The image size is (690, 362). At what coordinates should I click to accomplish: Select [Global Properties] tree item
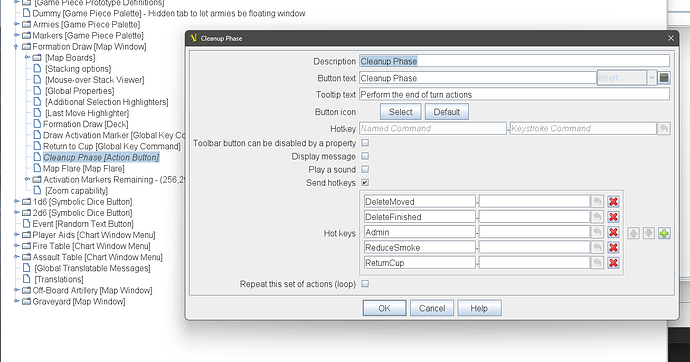coord(80,91)
